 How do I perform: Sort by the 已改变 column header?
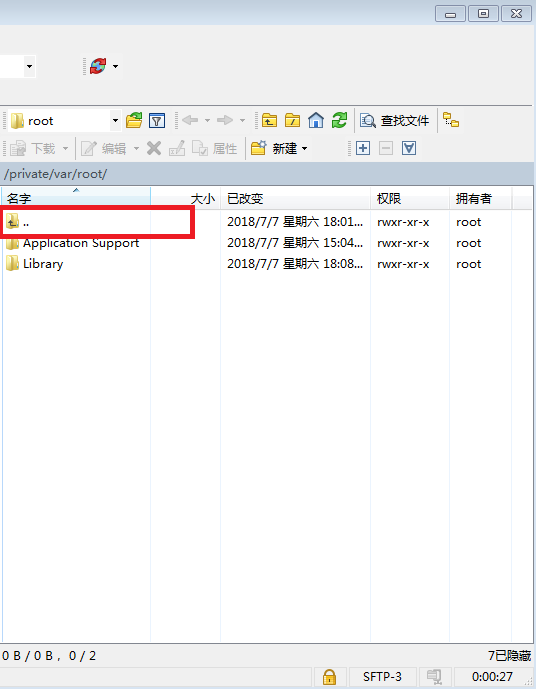[x=295, y=199]
